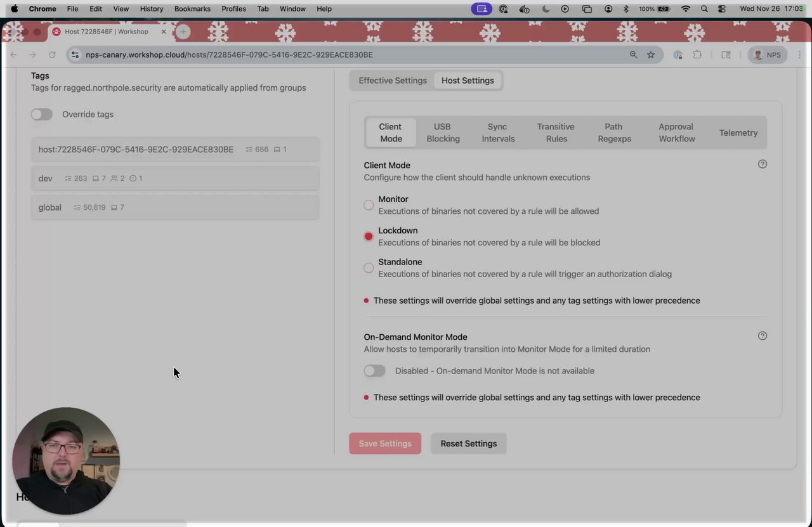This screenshot has width=812, height=527.
Task: Open the Apple menu
Action: [14, 9]
